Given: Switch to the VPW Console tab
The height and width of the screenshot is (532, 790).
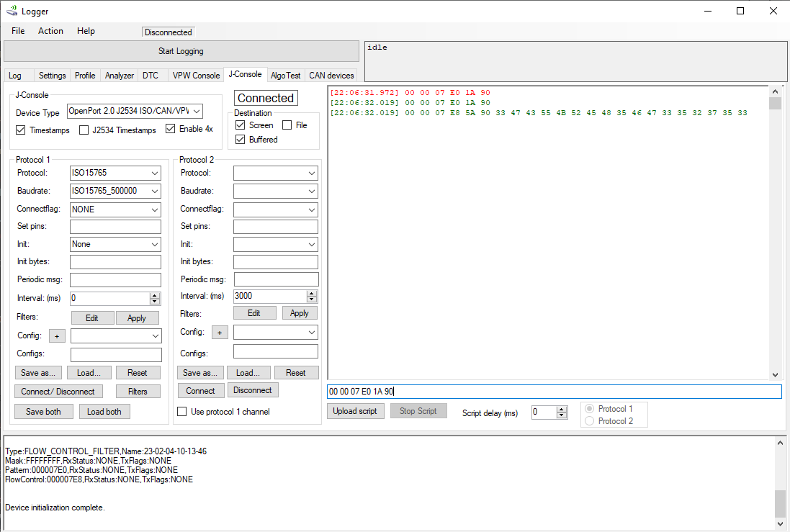Looking at the screenshot, I should click(x=196, y=76).
